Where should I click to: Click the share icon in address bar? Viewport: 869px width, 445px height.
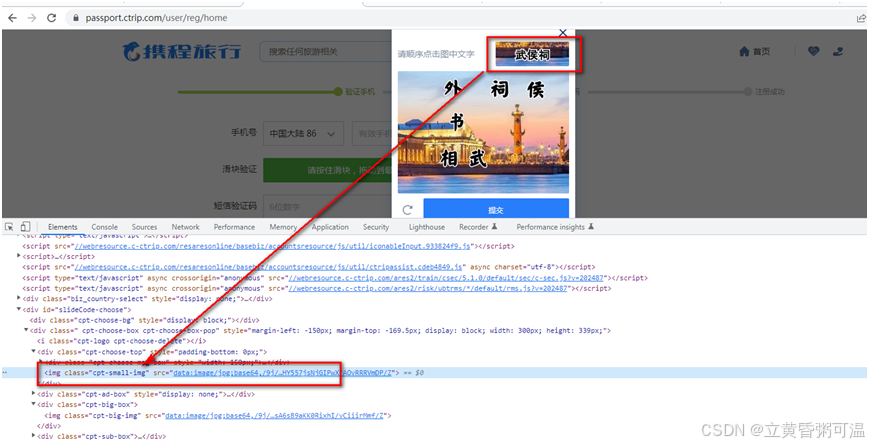click(861, 18)
